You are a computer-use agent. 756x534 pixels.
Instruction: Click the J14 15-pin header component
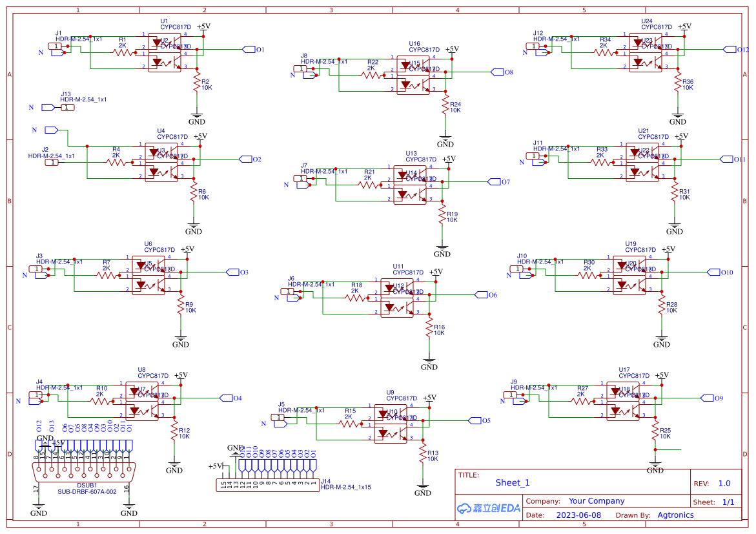pos(268,484)
